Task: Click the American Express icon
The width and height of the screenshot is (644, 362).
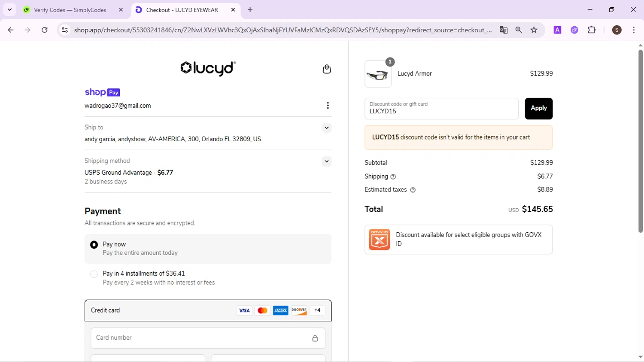Action: click(x=280, y=310)
